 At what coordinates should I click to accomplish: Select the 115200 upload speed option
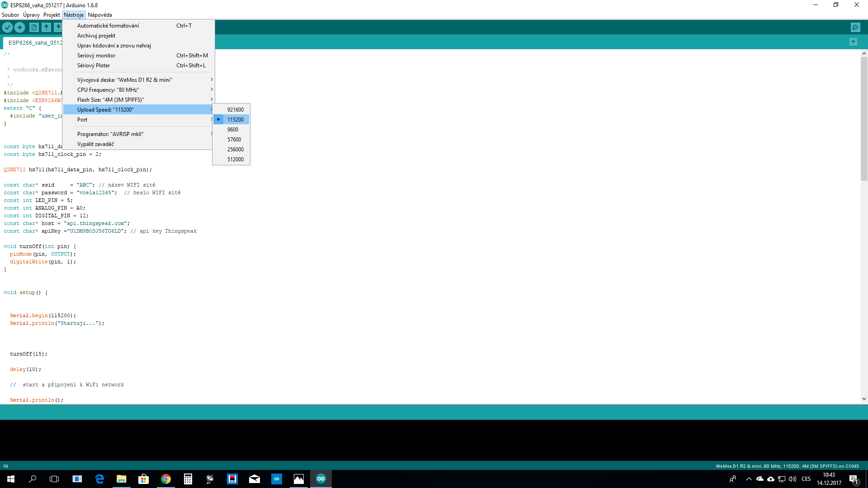(235, 120)
